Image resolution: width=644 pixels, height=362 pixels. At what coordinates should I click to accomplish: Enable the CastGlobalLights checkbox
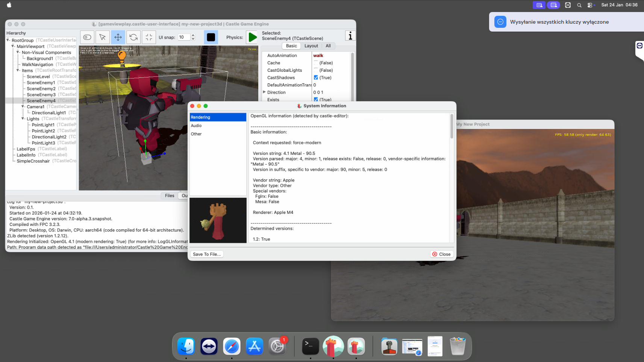click(x=316, y=70)
